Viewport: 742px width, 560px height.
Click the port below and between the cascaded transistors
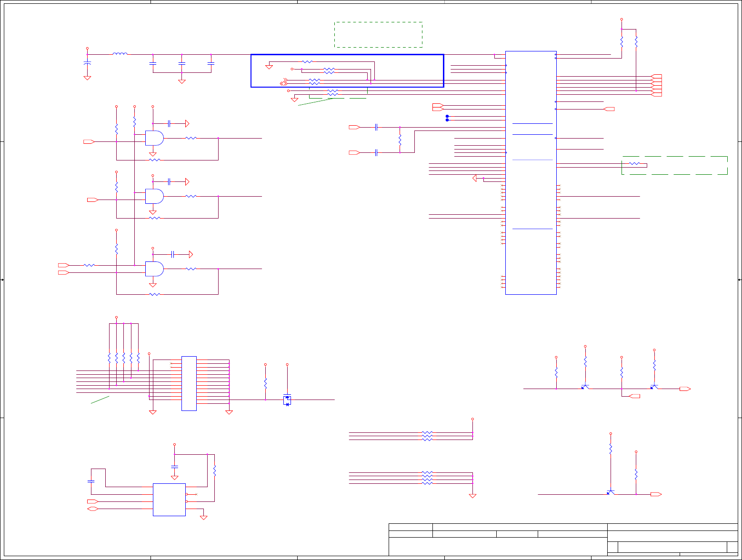(635, 396)
